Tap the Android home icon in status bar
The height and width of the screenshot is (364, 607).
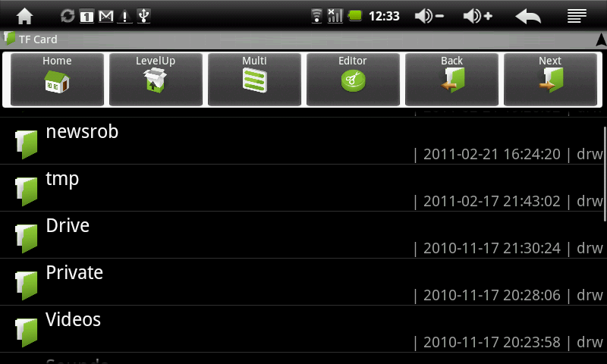[24, 16]
